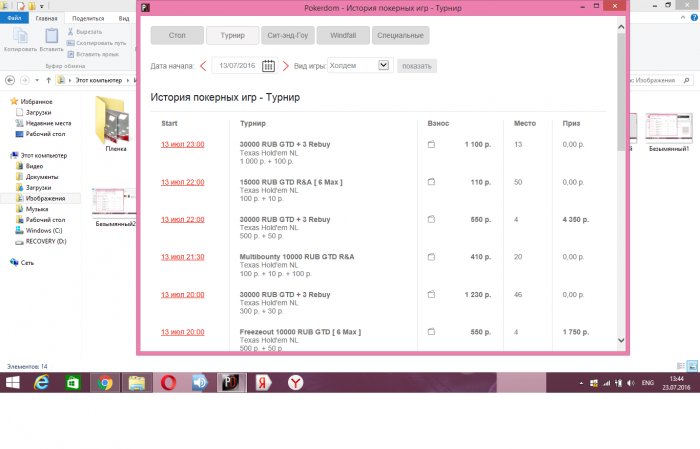This screenshot has height=449, width=700.
Task: Click Explorer back navigation arrow
Action: 10,80
